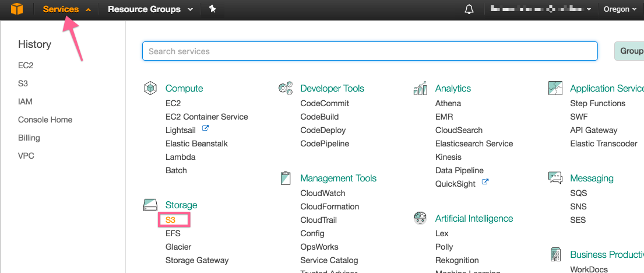Click the Compute category icon
The width and height of the screenshot is (644, 273).
click(150, 88)
